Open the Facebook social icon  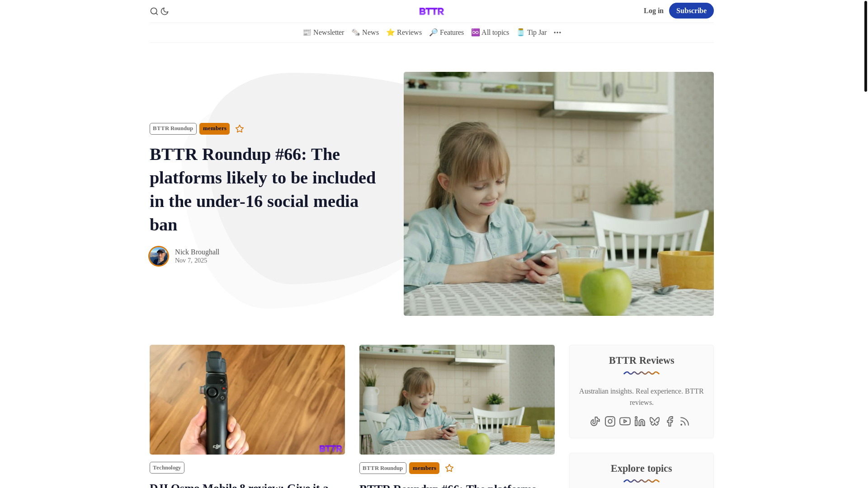point(670,421)
